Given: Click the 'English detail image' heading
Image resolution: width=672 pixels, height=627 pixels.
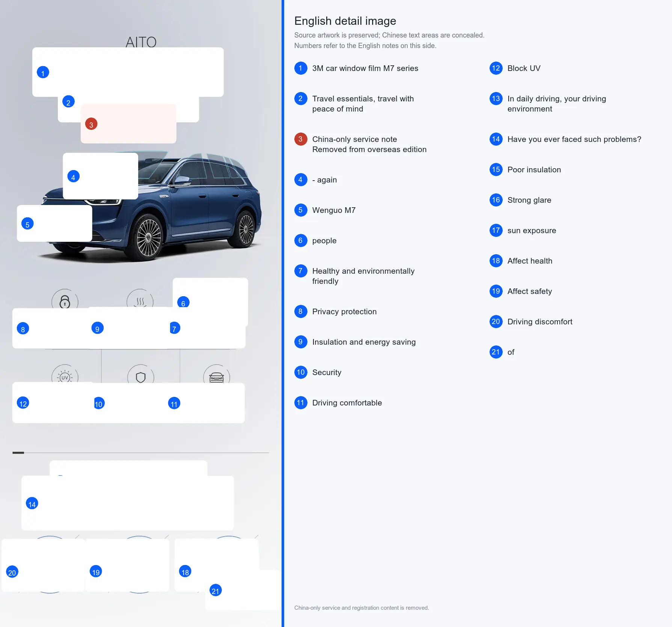Looking at the screenshot, I should point(345,21).
